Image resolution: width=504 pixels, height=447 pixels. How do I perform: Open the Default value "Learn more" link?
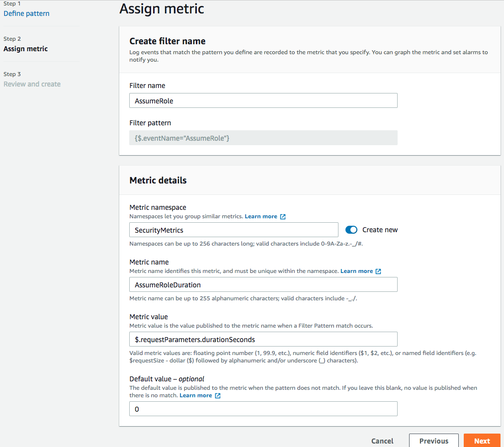coord(196,395)
